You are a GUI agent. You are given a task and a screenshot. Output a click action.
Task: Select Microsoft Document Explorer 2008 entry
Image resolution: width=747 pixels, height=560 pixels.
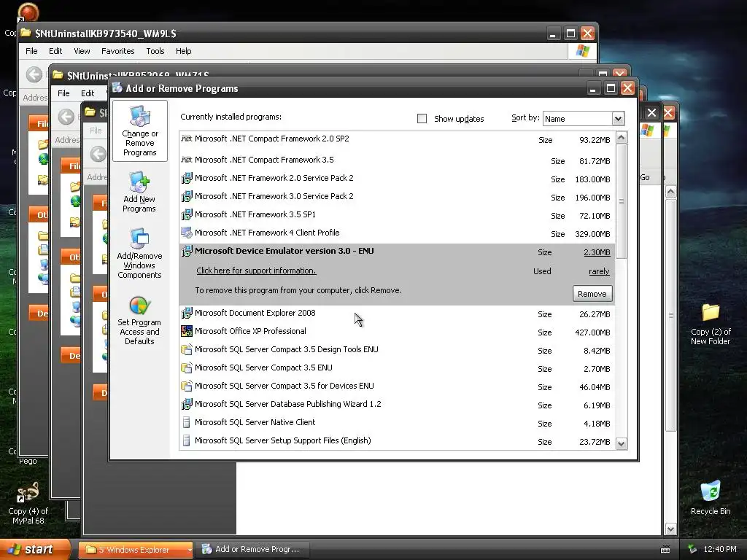click(397, 314)
